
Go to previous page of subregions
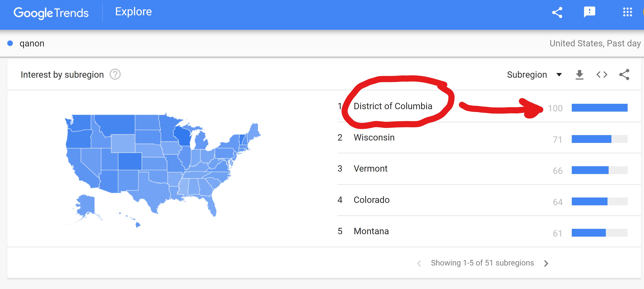[x=419, y=263]
